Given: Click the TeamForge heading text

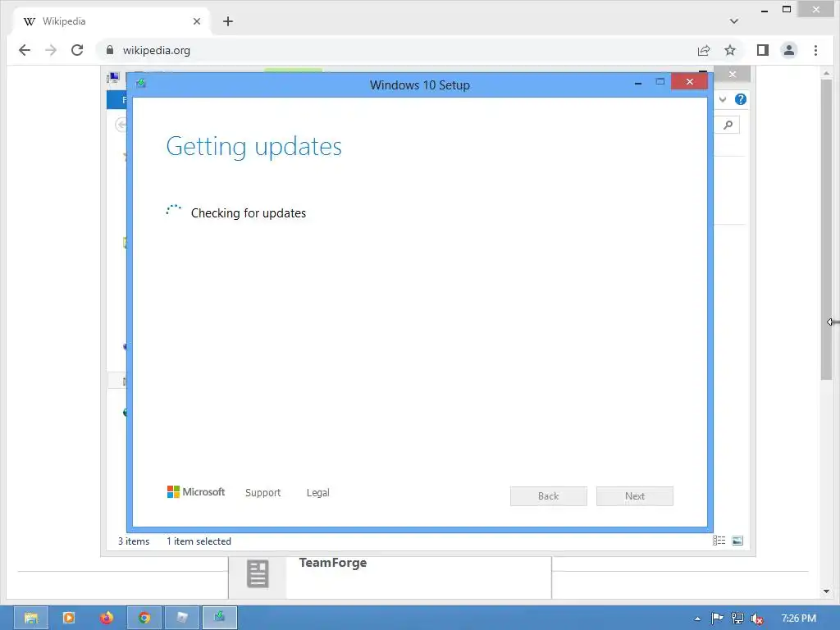Looking at the screenshot, I should (333, 563).
